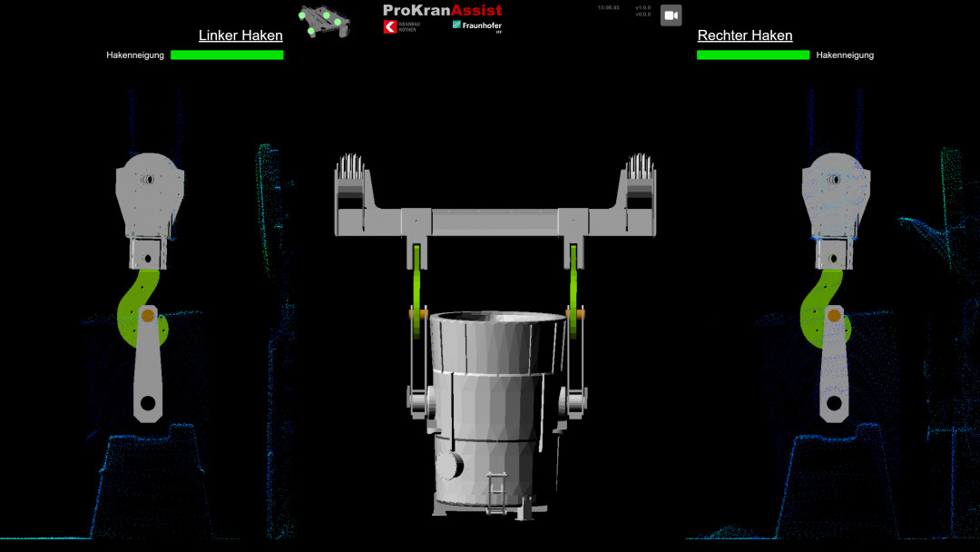
Task: Click the right Hakenneigung green bar
Action: pyautogui.click(x=753, y=55)
